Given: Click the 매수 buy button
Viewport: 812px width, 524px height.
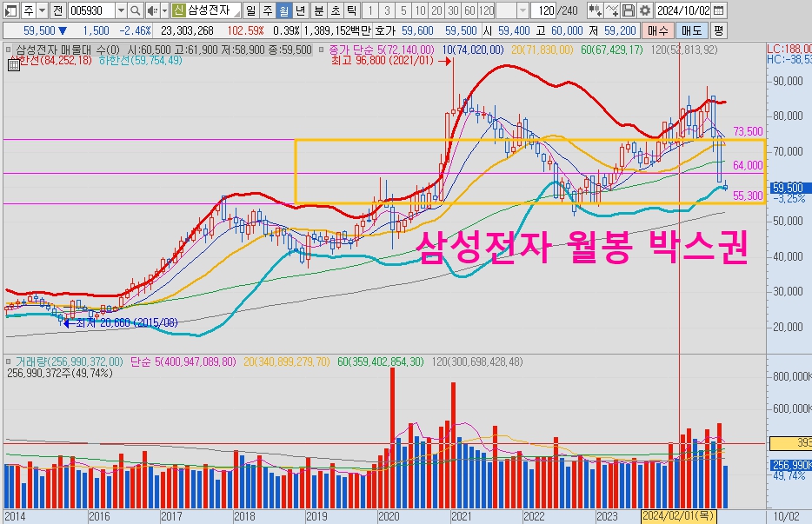Looking at the screenshot, I should [657, 30].
